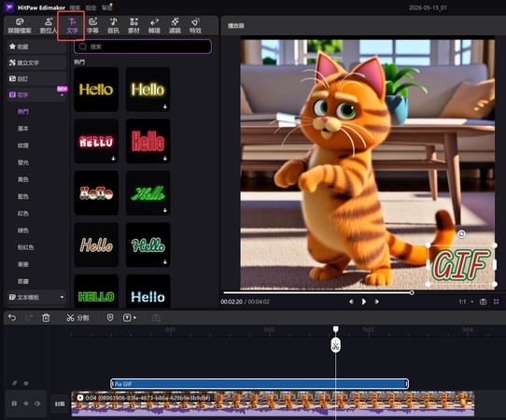Redo the last undone action

29,317
